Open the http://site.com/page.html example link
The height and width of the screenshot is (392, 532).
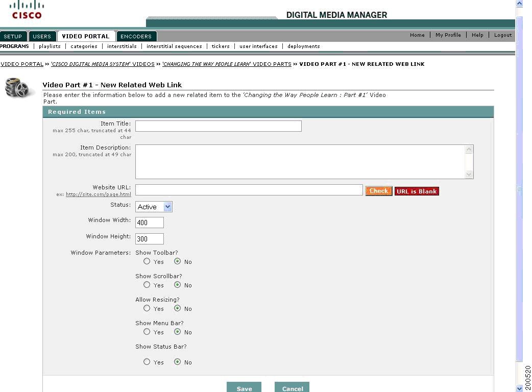(99, 194)
